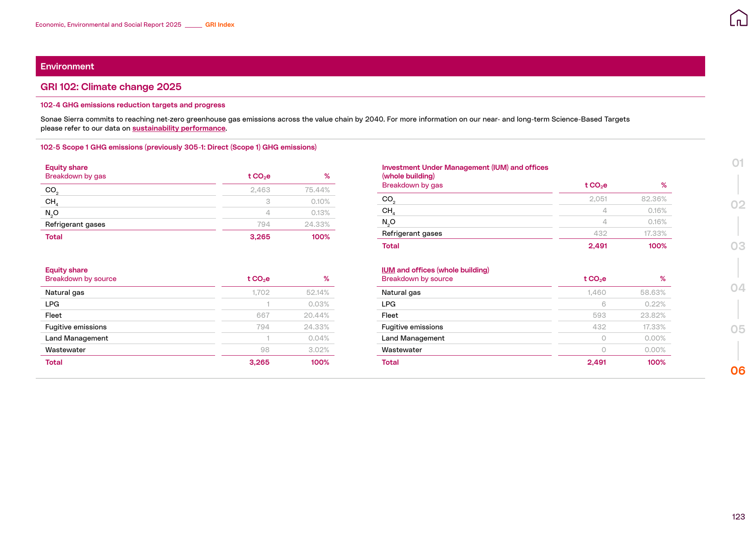
Task: Click the home icon at top right
Action: [x=738, y=18]
